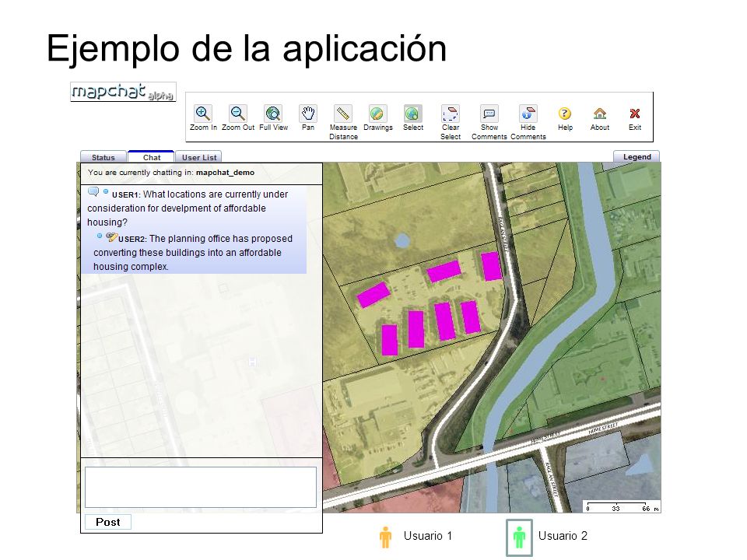Screen dimensions: 747x560
Task: Click USER1's affordable housing question text
Action: pyautogui.click(x=188, y=208)
